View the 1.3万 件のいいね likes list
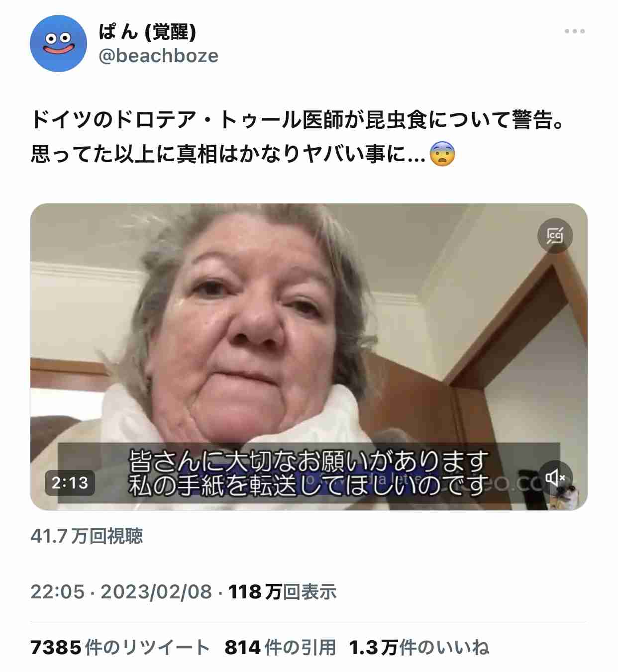 tap(419, 648)
